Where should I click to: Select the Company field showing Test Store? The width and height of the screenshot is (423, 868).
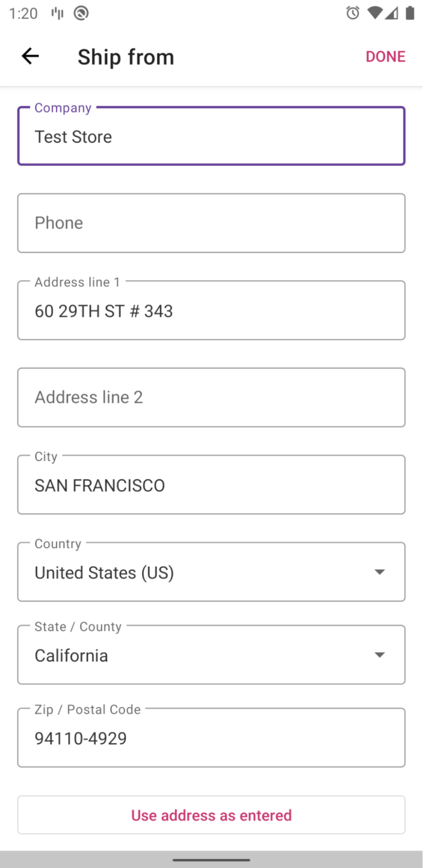[211, 135]
